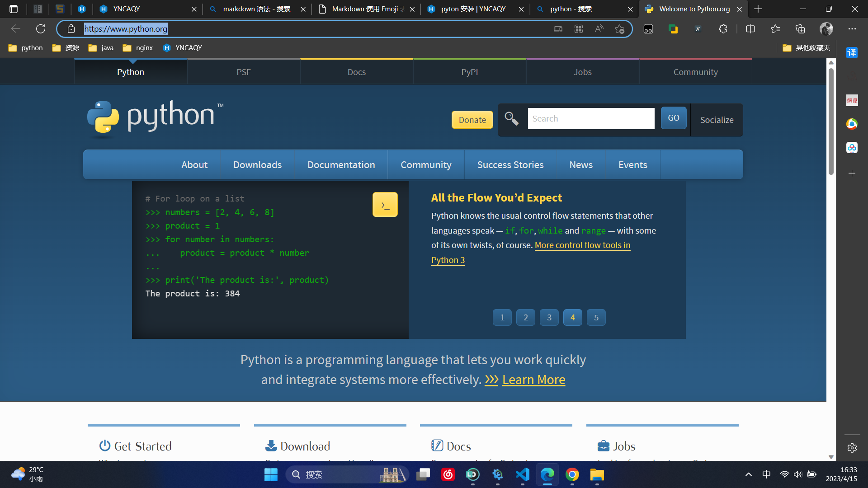
Task: Reload the page with refresh icon
Action: [x=41, y=28]
